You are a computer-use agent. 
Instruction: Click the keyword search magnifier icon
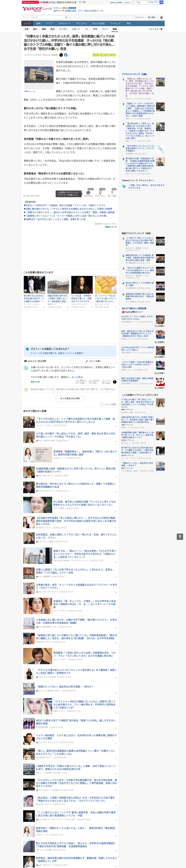click(66, 17)
